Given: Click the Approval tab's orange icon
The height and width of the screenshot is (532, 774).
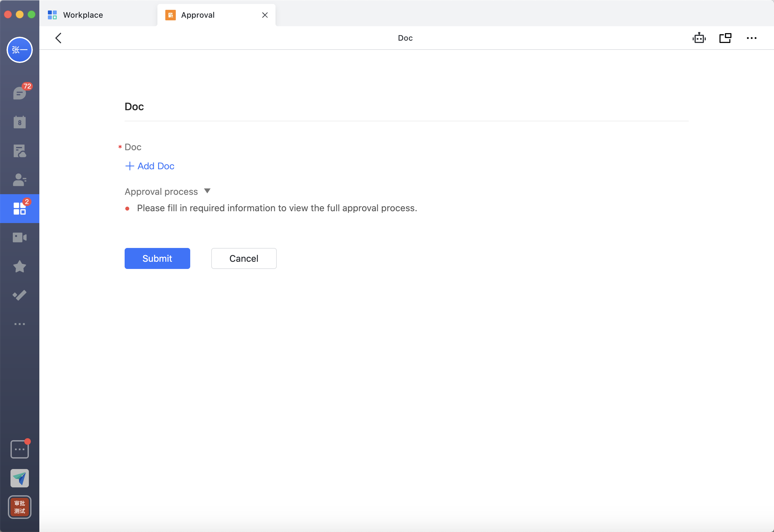Looking at the screenshot, I should point(170,15).
